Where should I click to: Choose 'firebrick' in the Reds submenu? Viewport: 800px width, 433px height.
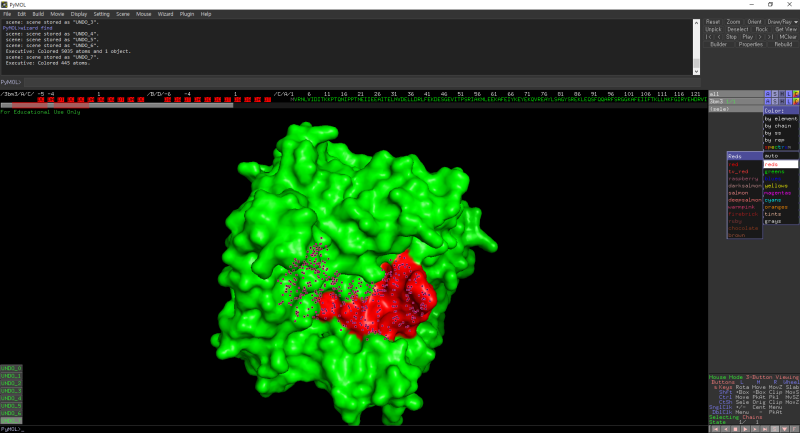pos(744,214)
